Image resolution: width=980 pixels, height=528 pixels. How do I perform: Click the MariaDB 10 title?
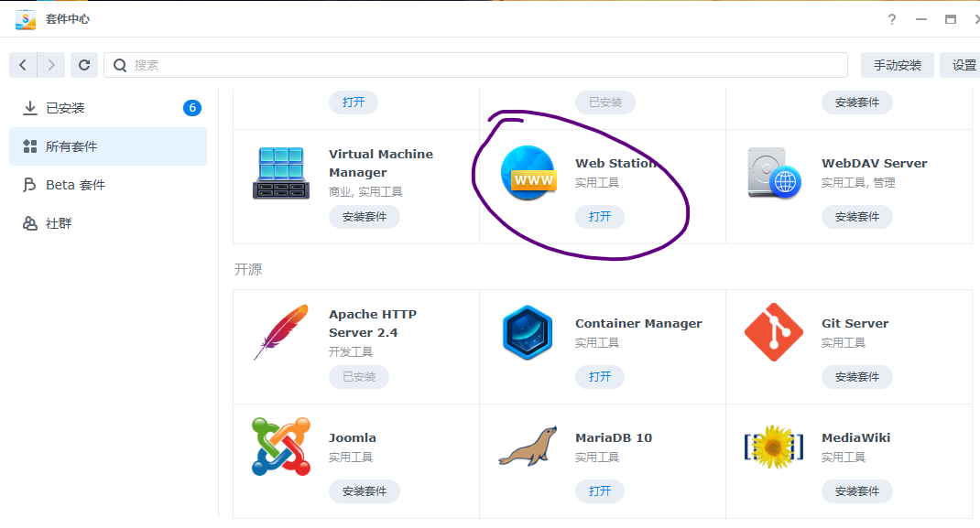613,437
